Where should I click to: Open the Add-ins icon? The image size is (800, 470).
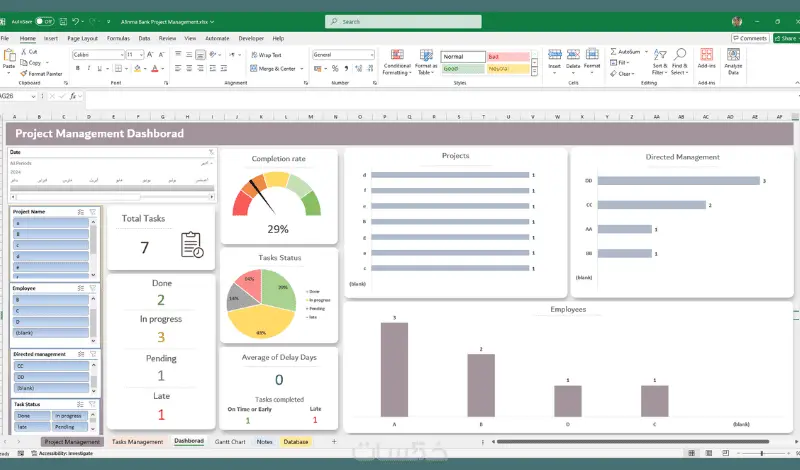coord(707,55)
